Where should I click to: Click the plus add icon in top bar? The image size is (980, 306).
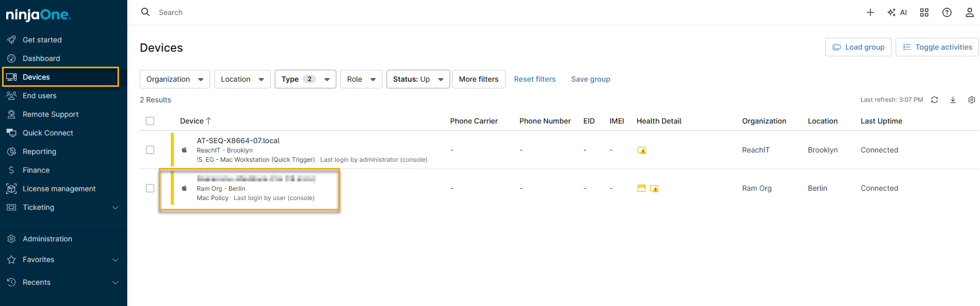point(870,12)
